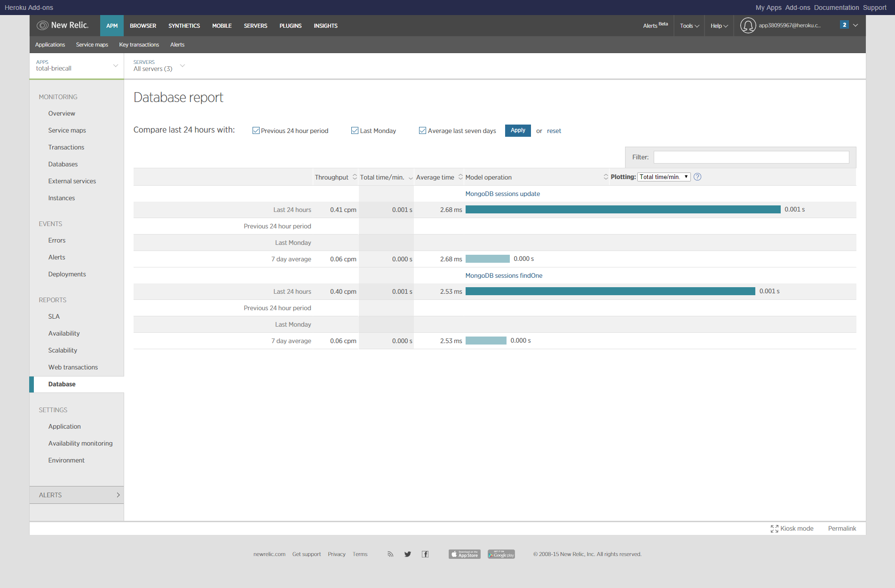The image size is (895, 588).
Task: Open Overview in the Monitoring sidebar
Action: tap(62, 113)
